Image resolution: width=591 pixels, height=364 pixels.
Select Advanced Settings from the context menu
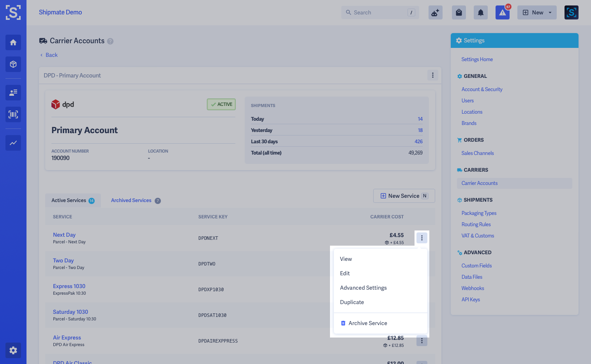point(363,288)
